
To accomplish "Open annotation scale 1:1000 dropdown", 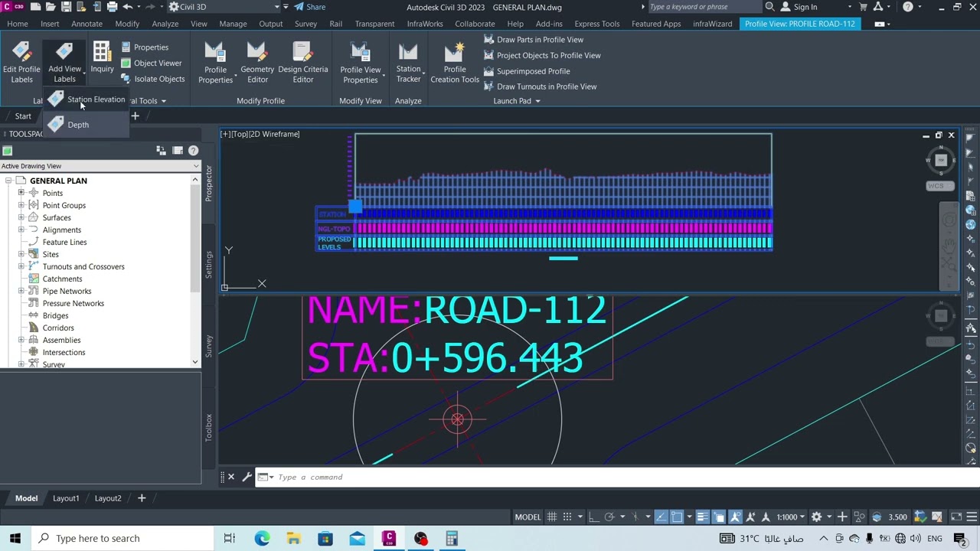I will point(791,517).
